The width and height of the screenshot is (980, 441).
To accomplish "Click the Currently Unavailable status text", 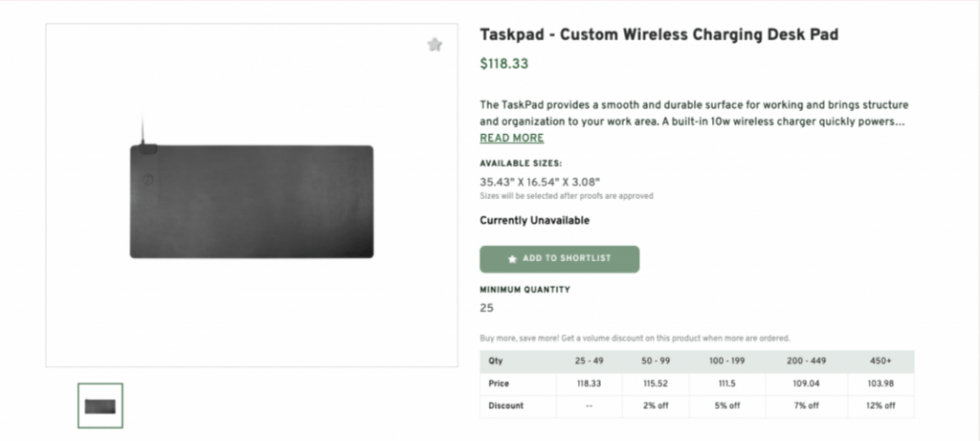I will pos(534,221).
